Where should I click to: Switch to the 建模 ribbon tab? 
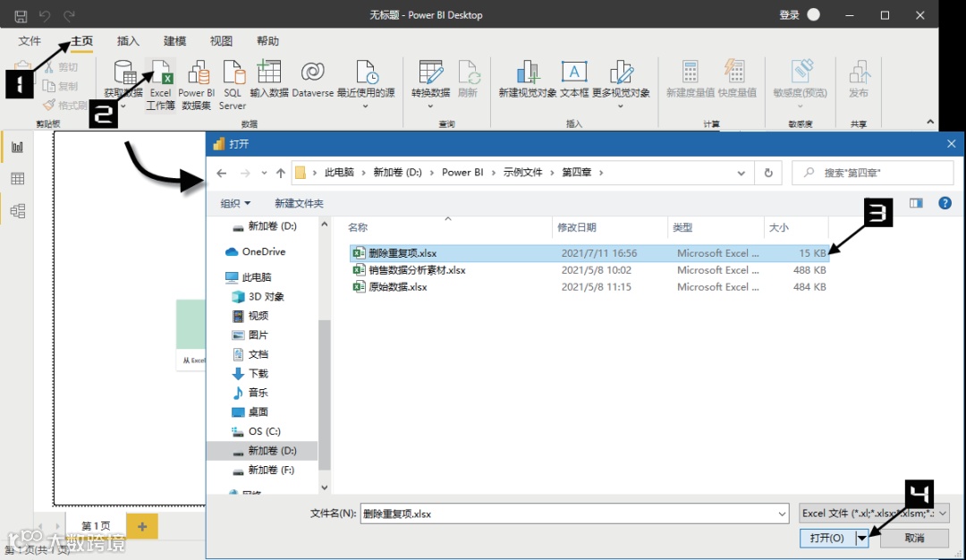point(175,40)
